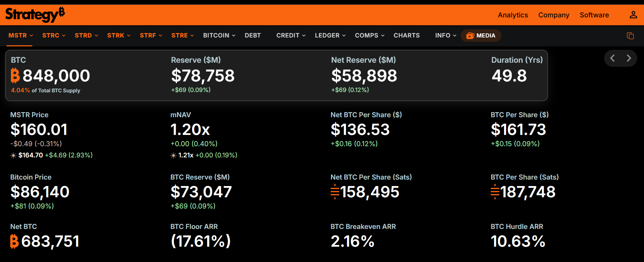
Task: Click BTC Breakeven ARR 2.16% value
Action: point(352,241)
